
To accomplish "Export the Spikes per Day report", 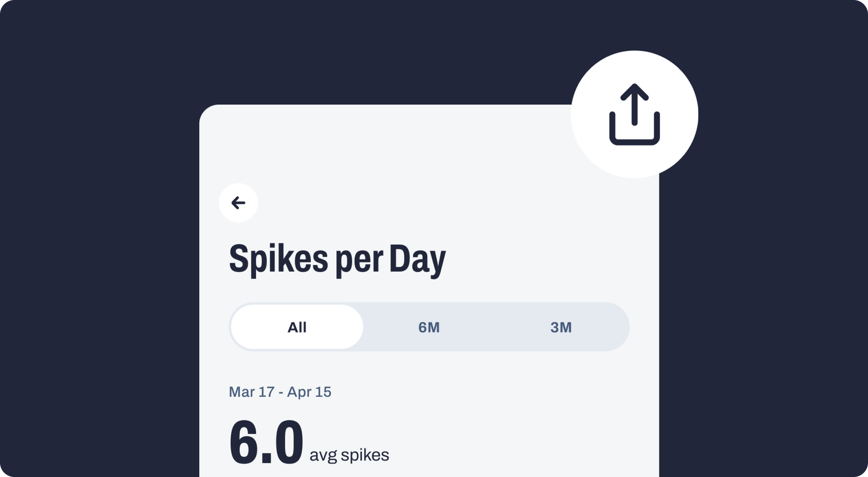I will (x=634, y=115).
